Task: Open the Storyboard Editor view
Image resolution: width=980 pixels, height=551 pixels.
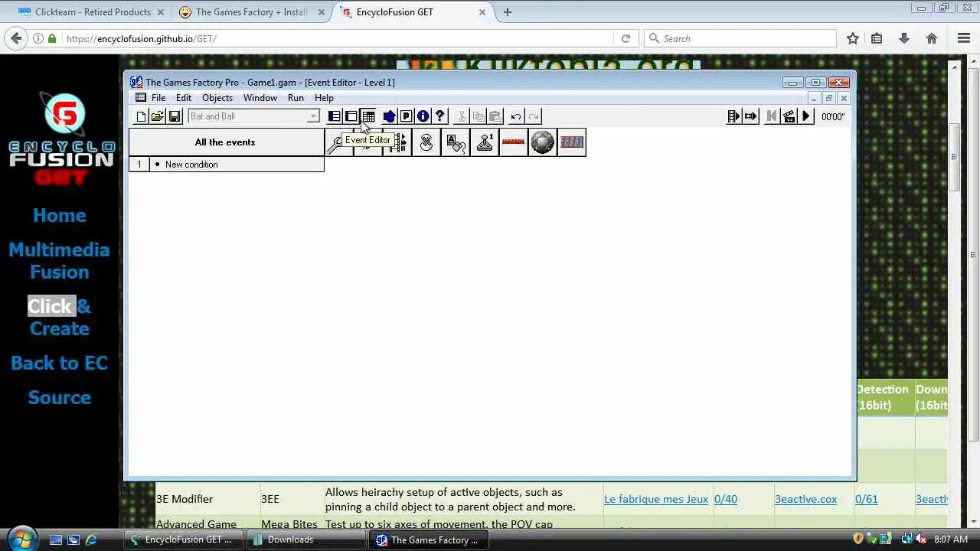Action: (335, 116)
